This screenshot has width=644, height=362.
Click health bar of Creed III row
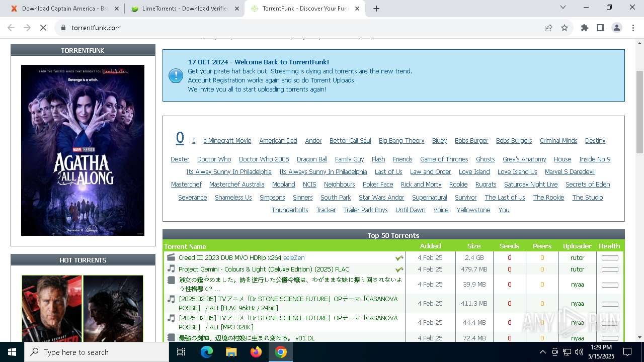(610, 258)
